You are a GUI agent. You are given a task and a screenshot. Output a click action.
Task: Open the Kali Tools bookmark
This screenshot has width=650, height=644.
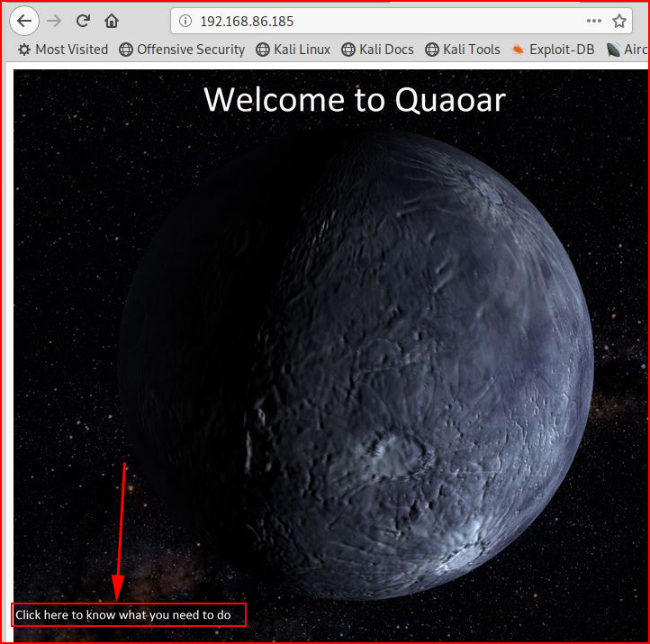click(463, 50)
